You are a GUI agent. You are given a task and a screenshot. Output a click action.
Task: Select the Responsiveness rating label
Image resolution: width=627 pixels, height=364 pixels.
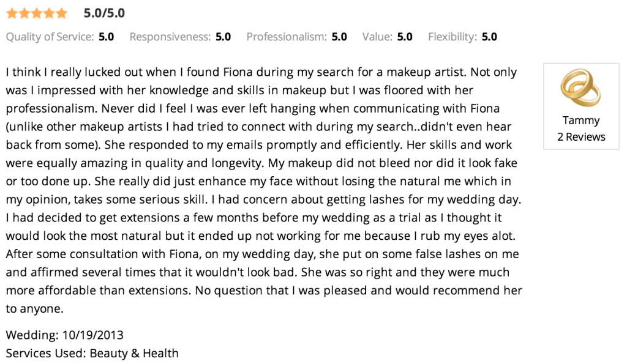point(170,37)
